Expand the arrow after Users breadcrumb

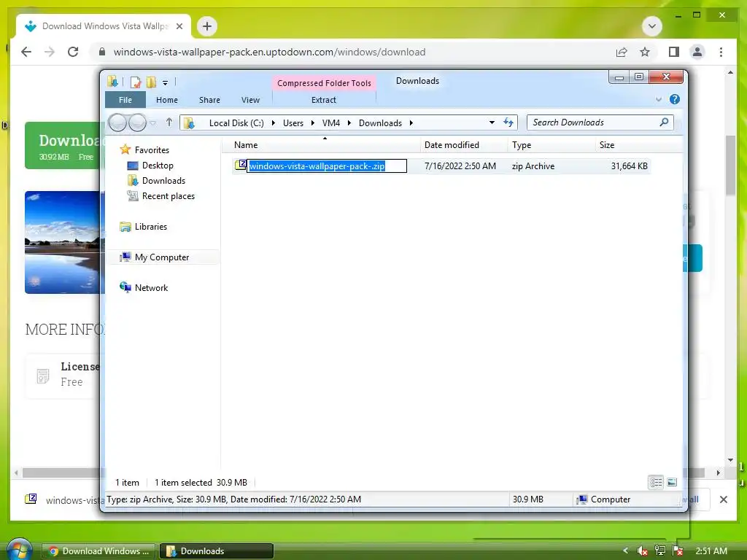(312, 122)
